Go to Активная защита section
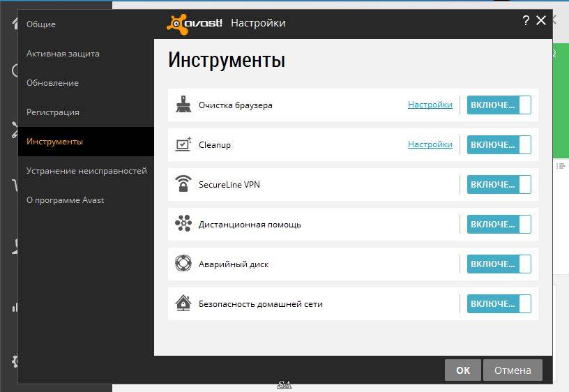This screenshot has width=569, height=392. pos(86,54)
